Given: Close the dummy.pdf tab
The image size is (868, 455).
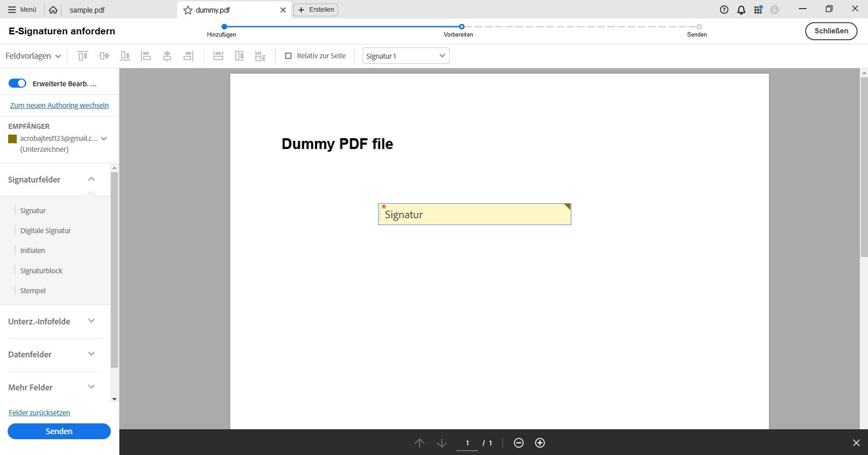Looking at the screenshot, I should coord(283,10).
